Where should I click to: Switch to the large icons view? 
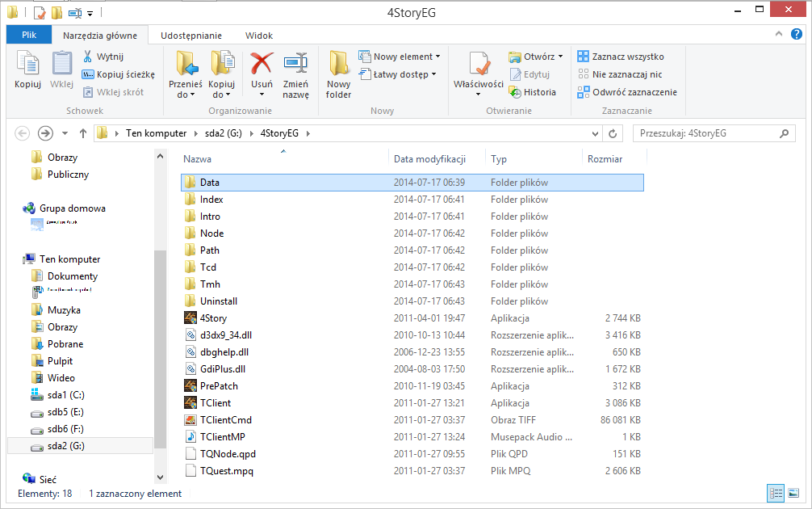tap(793, 494)
